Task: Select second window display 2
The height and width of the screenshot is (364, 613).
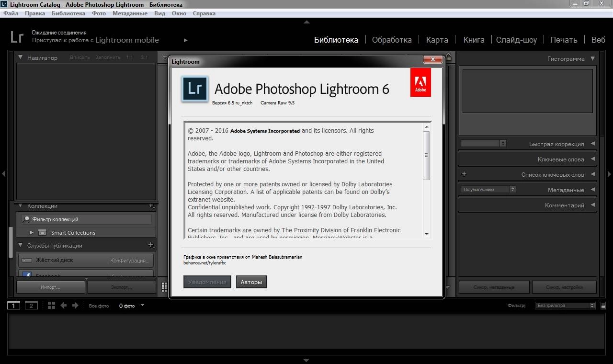Action: click(x=31, y=306)
